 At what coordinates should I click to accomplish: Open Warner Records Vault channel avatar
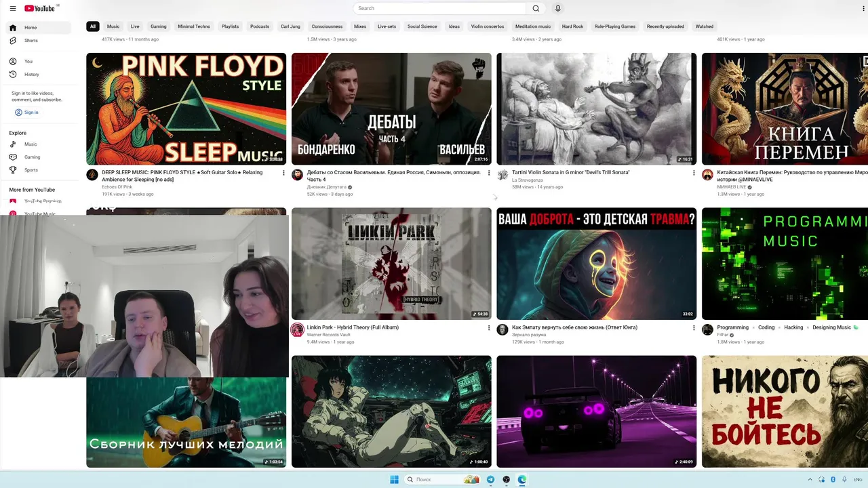[297, 330]
